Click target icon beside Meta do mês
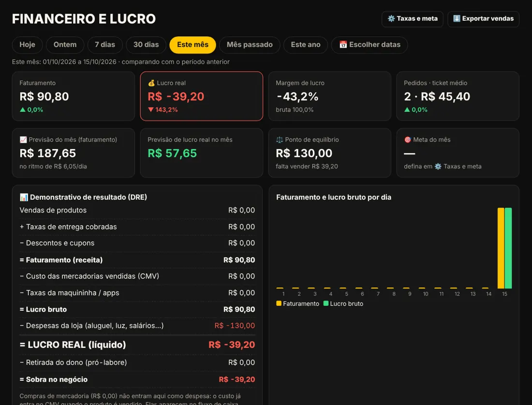 pos(408,139)
